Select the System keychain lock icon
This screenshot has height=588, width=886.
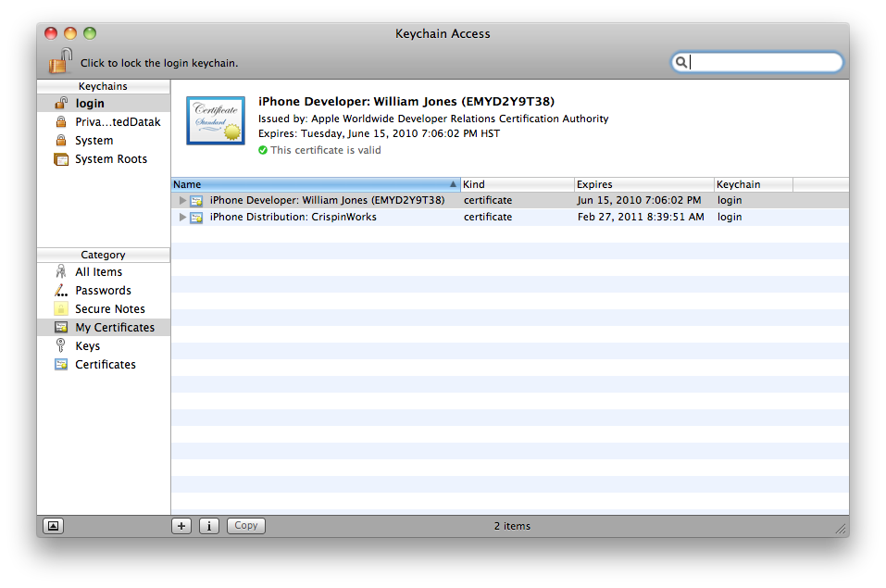point(61,140)
